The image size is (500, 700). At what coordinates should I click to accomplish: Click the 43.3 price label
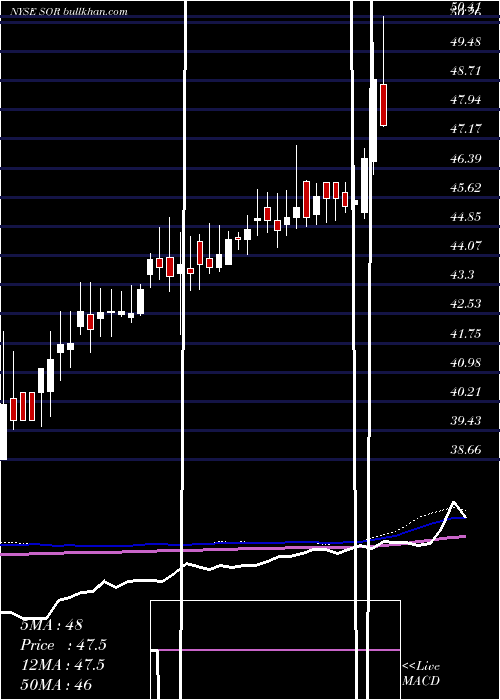(462, 275)
